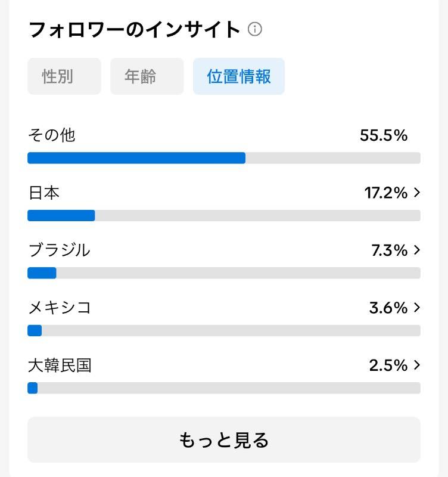Open the 日本 country label

(44, 193)
